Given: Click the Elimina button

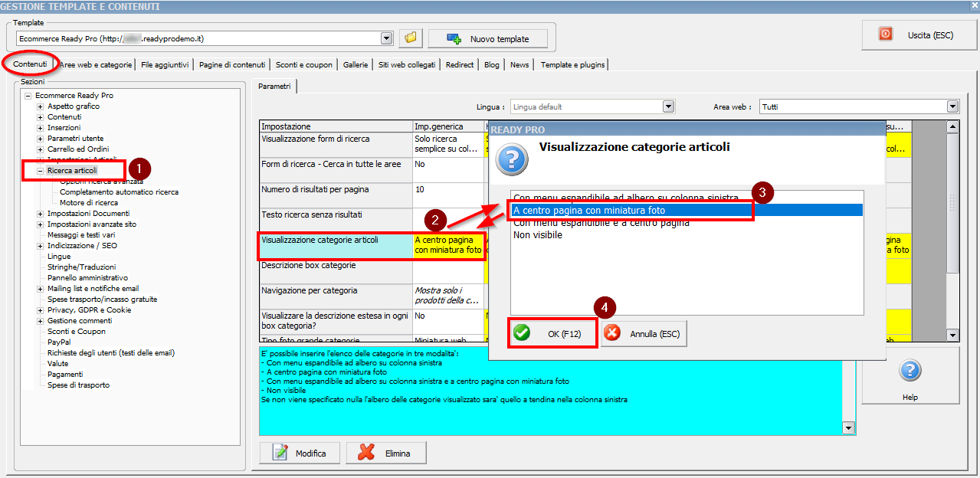Looking at the screenshot, I should pos(387,453).
